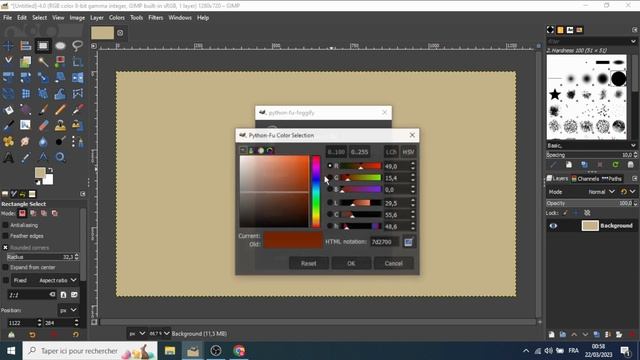Image resolution: width=640 pixels, height=360 pixels.
Task: Select the Measure compass tool
Action: 43,157
